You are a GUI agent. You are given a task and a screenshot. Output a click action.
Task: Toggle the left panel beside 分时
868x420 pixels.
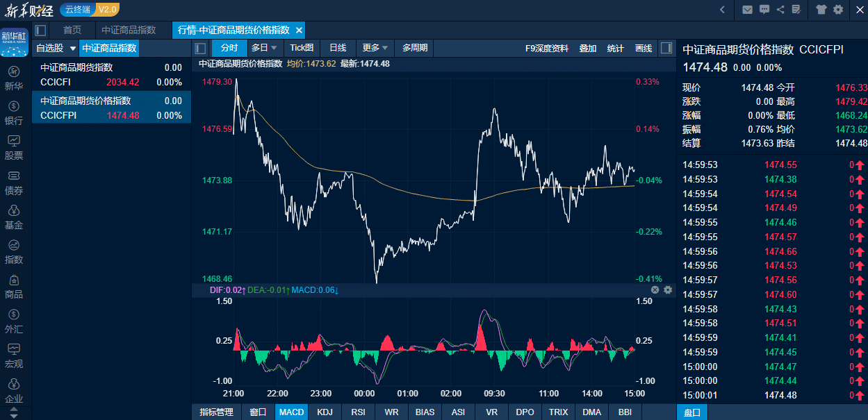200,48
